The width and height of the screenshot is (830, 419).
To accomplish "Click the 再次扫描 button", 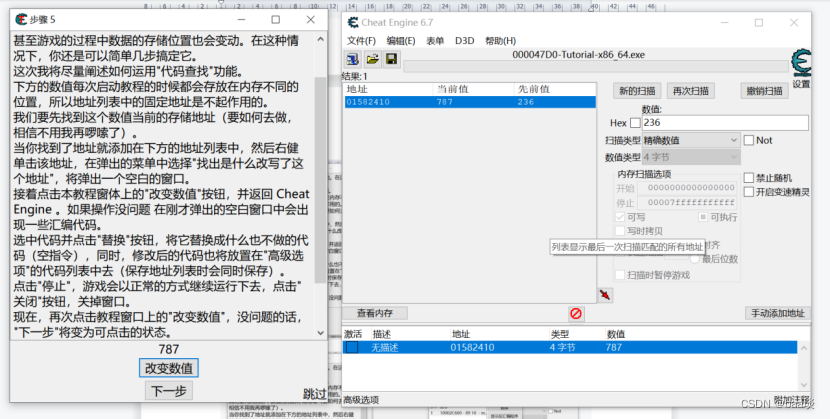I will tap(691, 90).
